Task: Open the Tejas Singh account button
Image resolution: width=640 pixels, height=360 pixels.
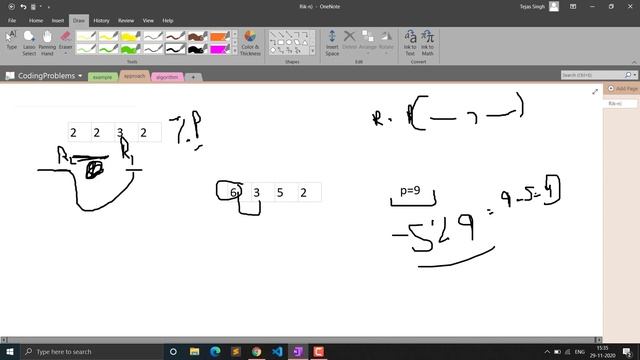Action: click(539, 7)
